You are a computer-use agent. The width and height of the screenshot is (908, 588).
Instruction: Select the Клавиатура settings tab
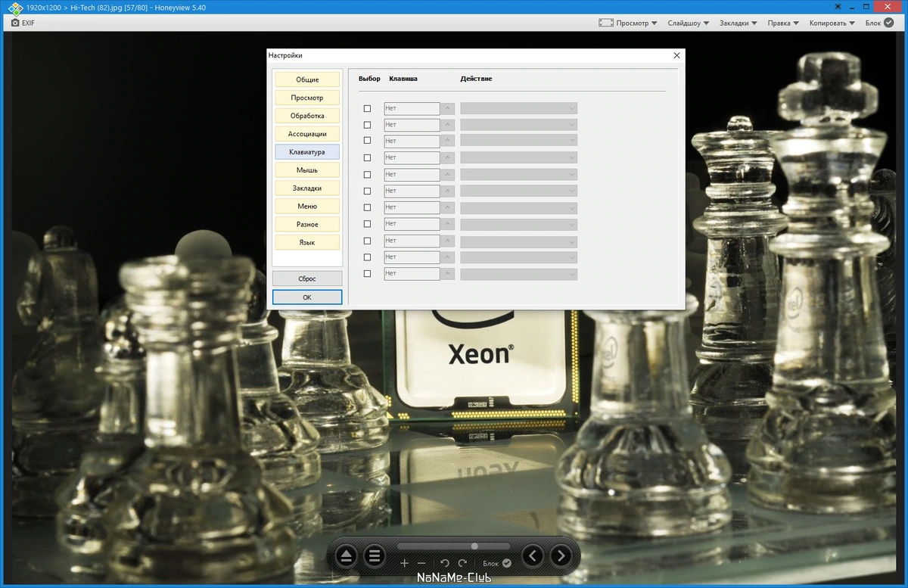tap(307, 152)
